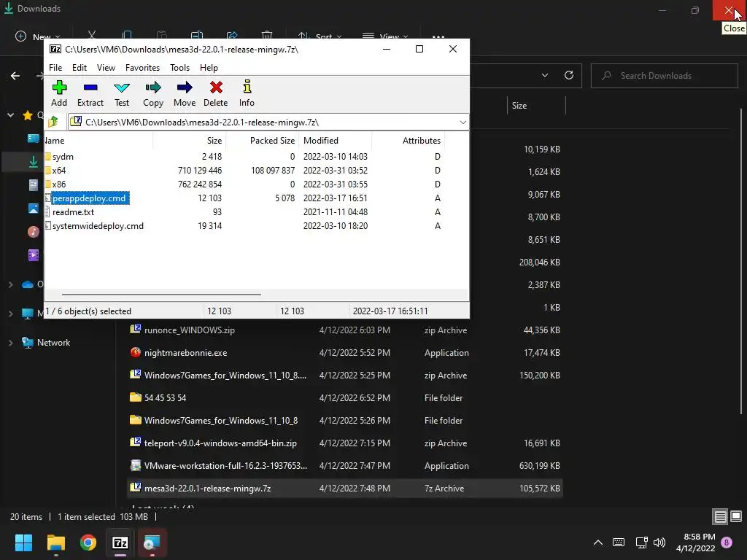Open archive Info
The height and width of the screenshot is (560, 747).
tap(247, 94)
